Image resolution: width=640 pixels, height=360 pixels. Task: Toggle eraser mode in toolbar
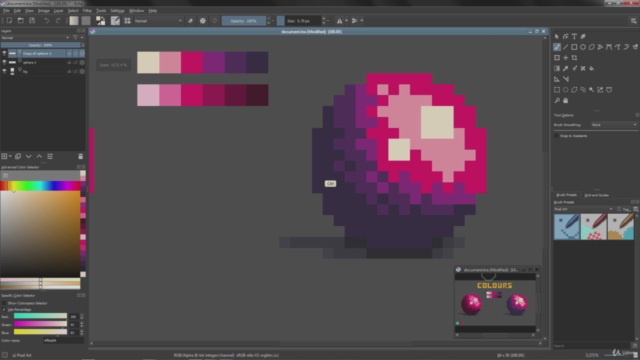point(191,21)
